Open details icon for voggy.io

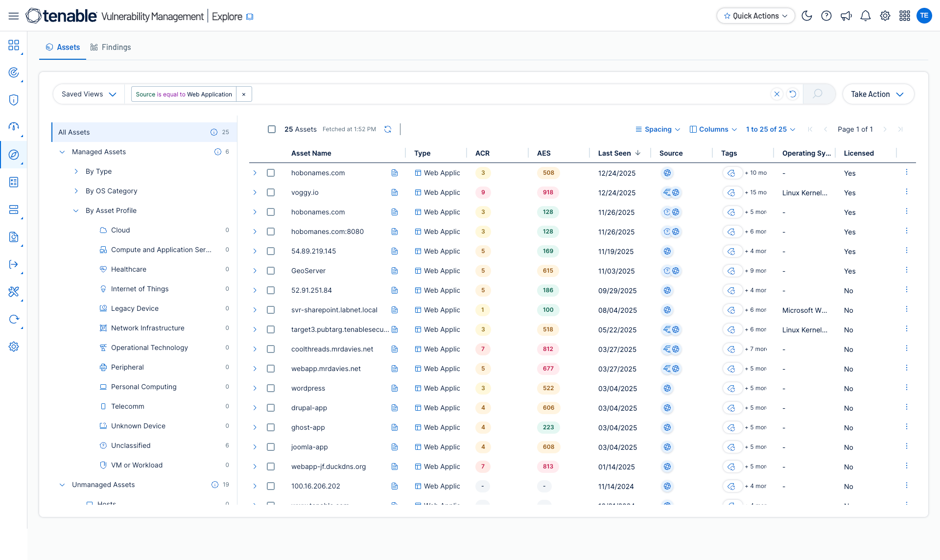click(x=395, y=192)
